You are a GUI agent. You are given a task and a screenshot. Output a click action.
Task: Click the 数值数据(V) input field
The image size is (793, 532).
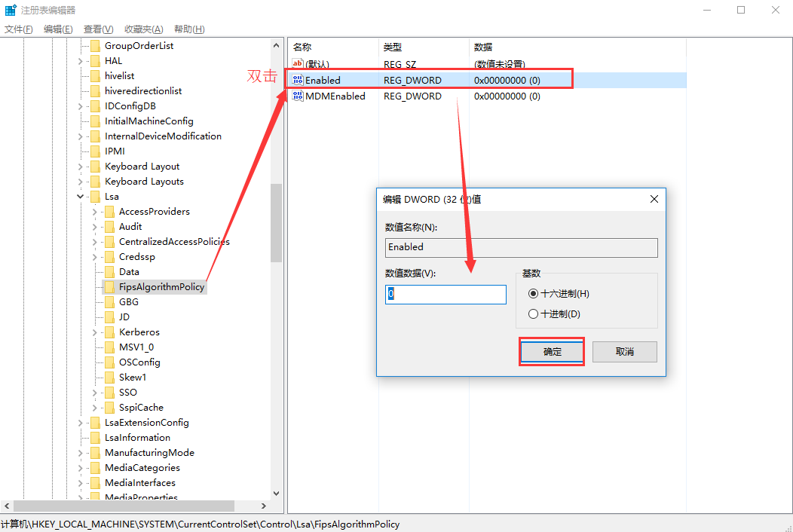coord(445,295)
